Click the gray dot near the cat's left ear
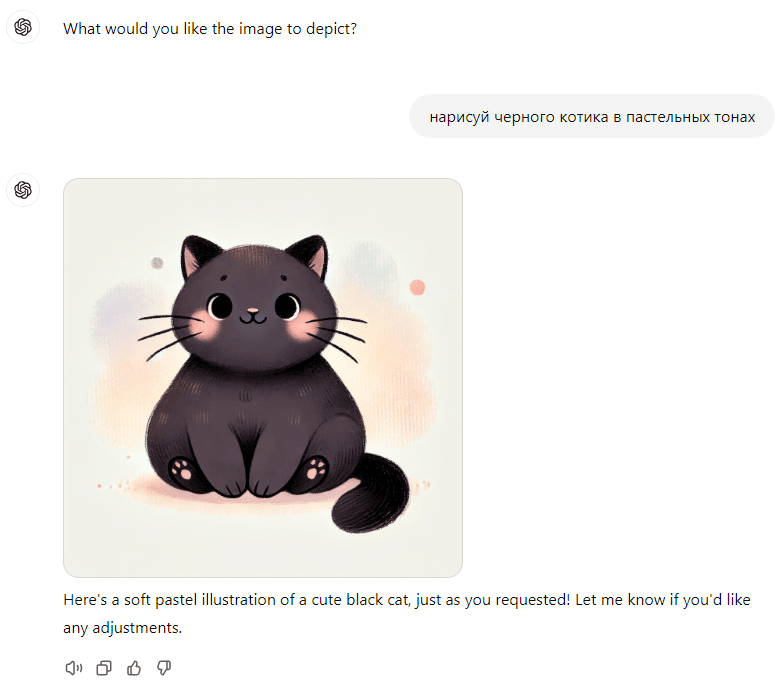Image resolution: width=784 pixels, height=687 pixels. 157,263
